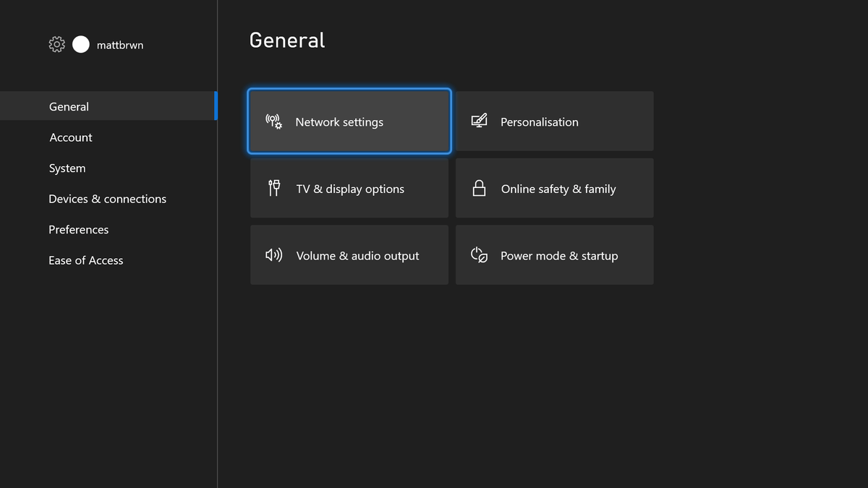Switch to the Account section
Screen dimensions: 868x488
[70, 137]
